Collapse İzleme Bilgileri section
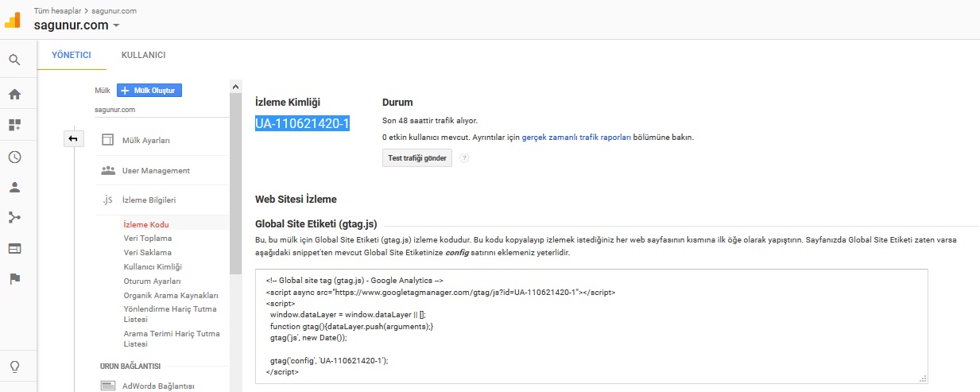980x392 pixels. click(x=149, y=200)
